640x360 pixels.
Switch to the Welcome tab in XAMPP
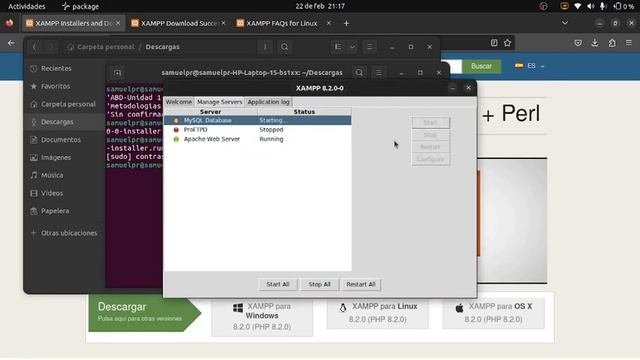tap(179, 102)
